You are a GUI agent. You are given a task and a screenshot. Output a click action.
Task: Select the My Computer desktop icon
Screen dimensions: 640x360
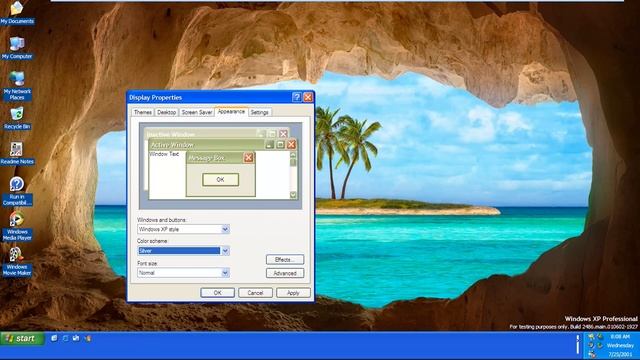[x=17, y=48]
